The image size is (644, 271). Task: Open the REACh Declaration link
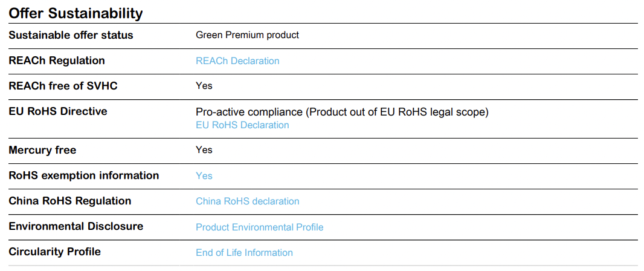pos(237,61)
